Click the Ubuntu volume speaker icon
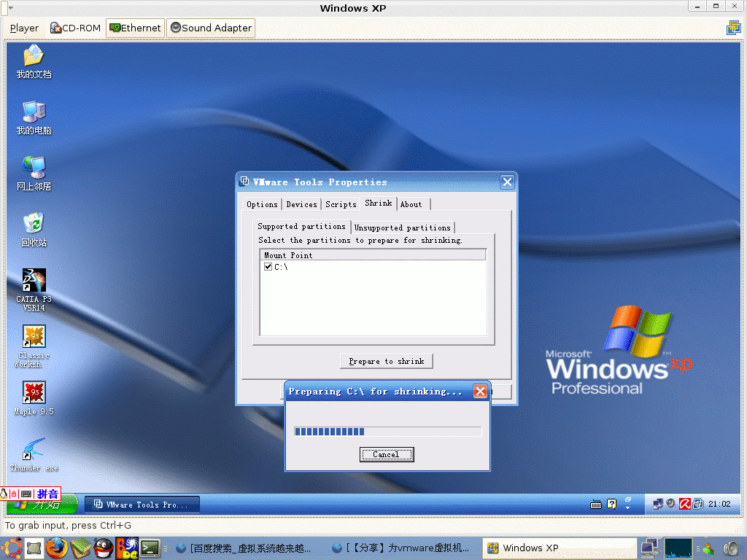Image resolution: width=747 pixels, height=560 pixels. [732, 548]
